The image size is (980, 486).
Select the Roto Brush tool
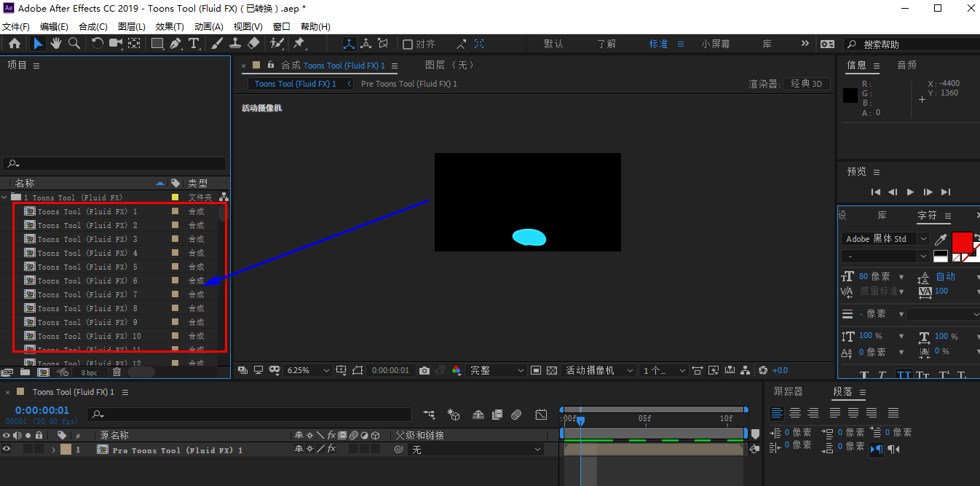click(276, 44)
